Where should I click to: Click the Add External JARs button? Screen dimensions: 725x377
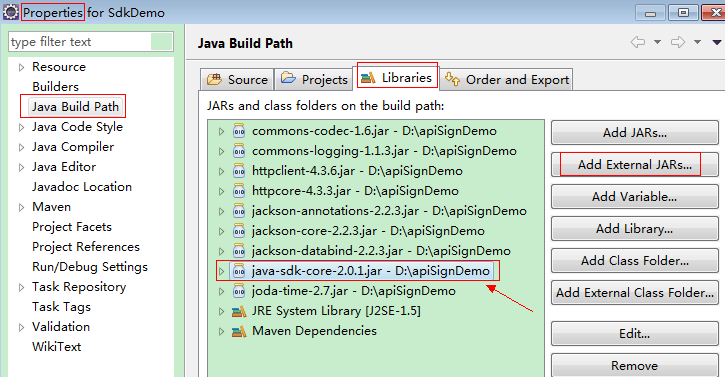634,165
